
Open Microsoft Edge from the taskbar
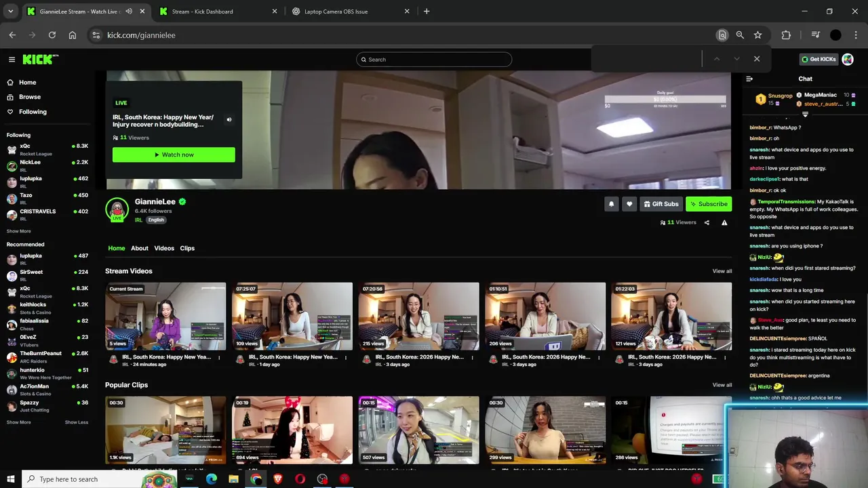(x=212, y=479)
